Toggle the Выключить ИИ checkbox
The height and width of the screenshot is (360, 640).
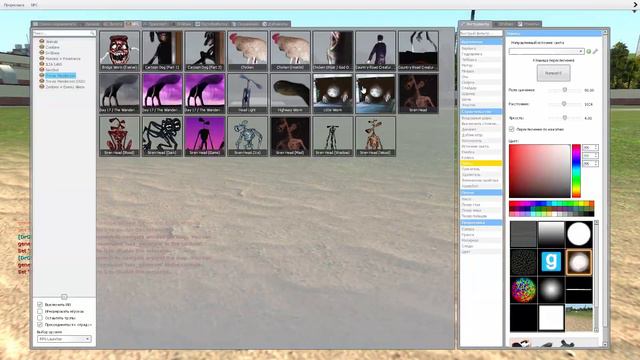(x=40, y=304)
